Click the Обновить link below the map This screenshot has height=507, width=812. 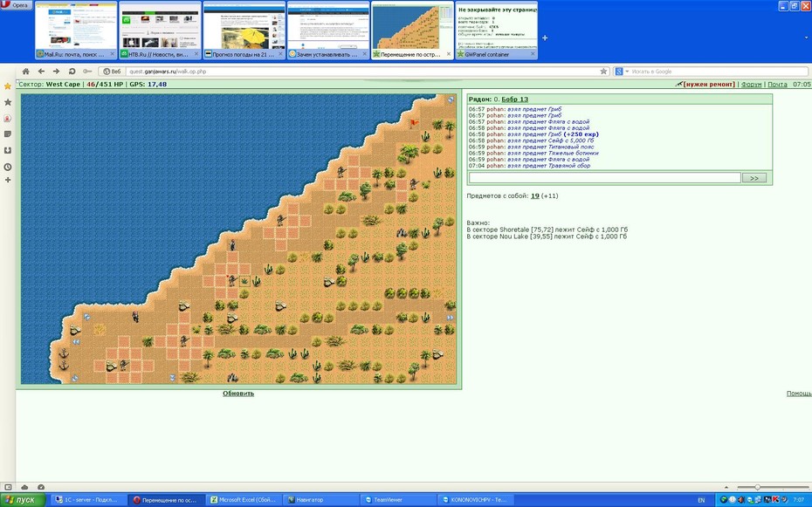coord(238,394)
